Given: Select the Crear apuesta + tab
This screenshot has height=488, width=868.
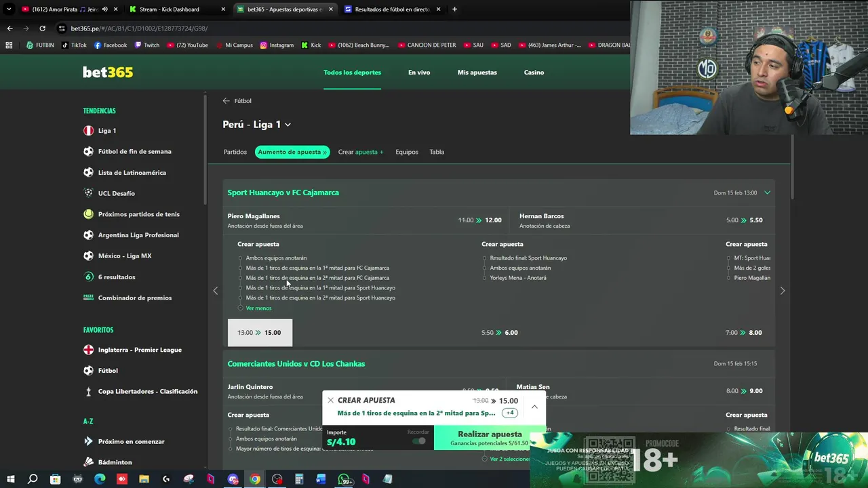Looking at the screenshot, I should 361,152.
